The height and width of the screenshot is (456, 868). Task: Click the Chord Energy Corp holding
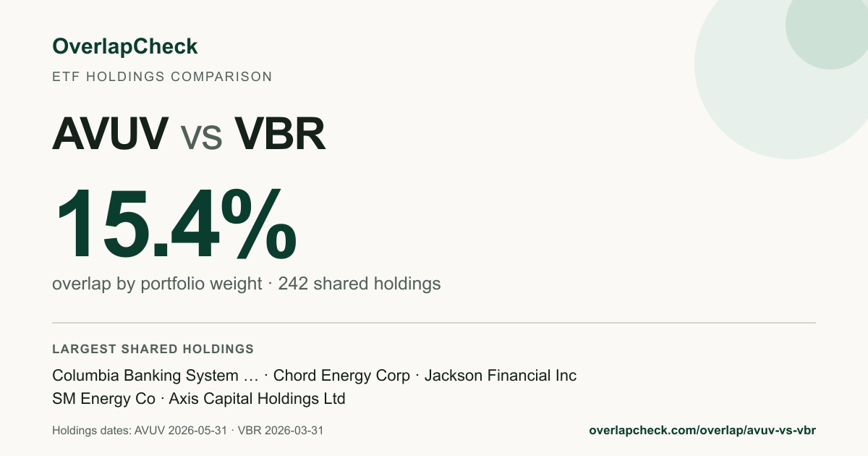tap(341, 376)
